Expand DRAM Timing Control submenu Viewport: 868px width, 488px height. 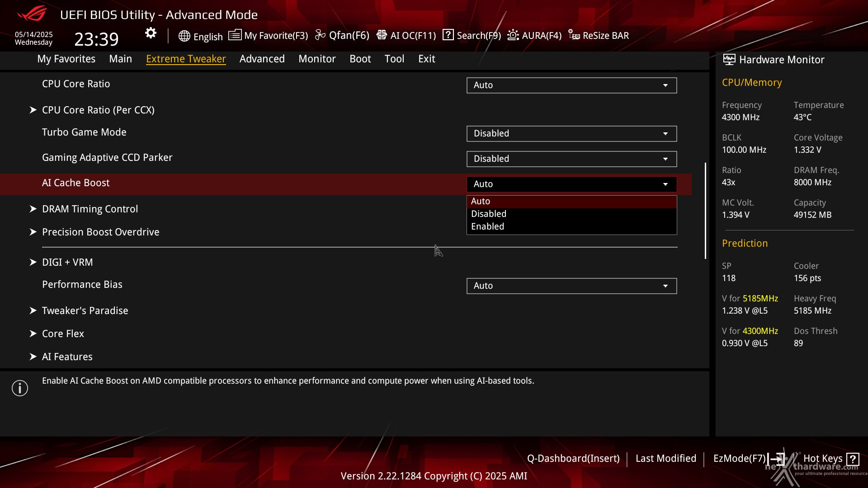point(90,209)
